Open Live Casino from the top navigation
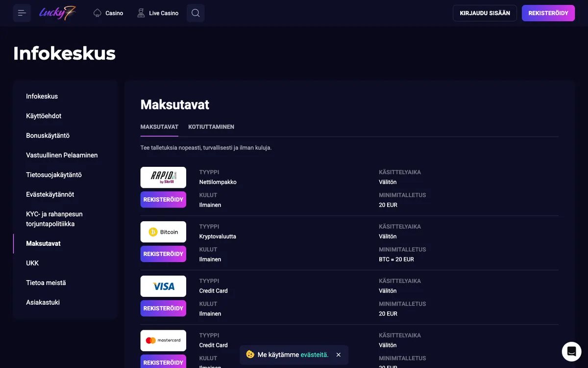The image size is (588, 368). tap(157, 13)
